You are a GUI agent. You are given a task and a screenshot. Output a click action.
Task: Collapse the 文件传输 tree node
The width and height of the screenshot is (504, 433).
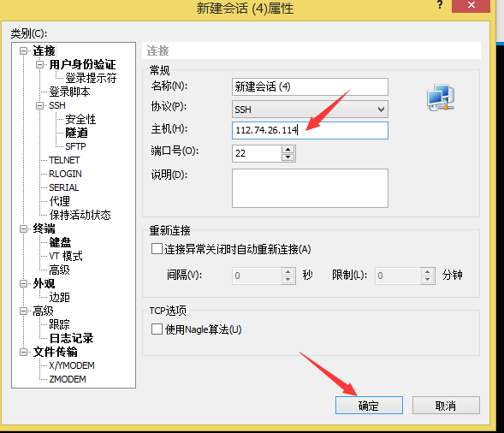[x=23, y=352]
